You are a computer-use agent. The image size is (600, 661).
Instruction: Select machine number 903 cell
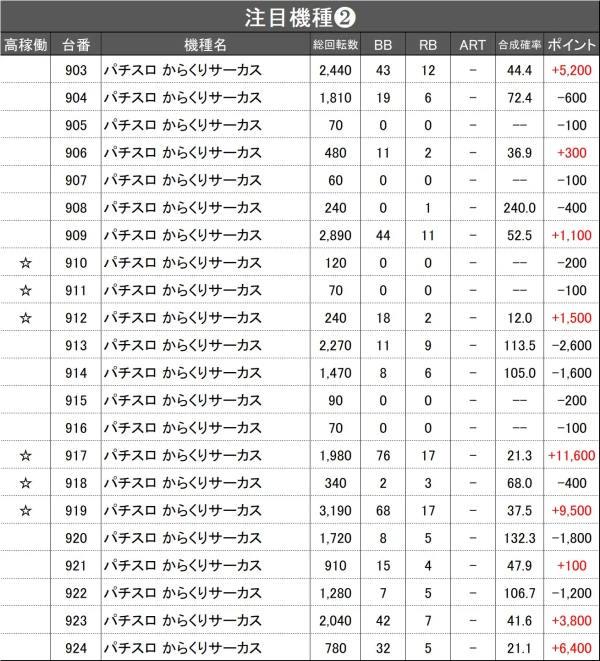click(x=76, y=70)
